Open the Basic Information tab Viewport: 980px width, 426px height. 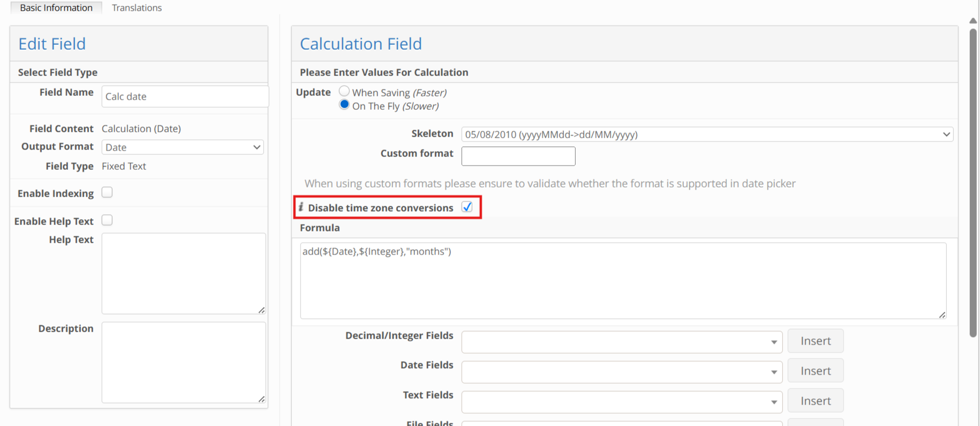(56, 8)
